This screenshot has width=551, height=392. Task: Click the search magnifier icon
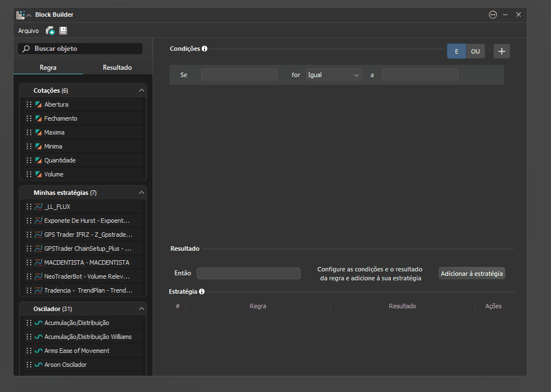coord(26,49)
